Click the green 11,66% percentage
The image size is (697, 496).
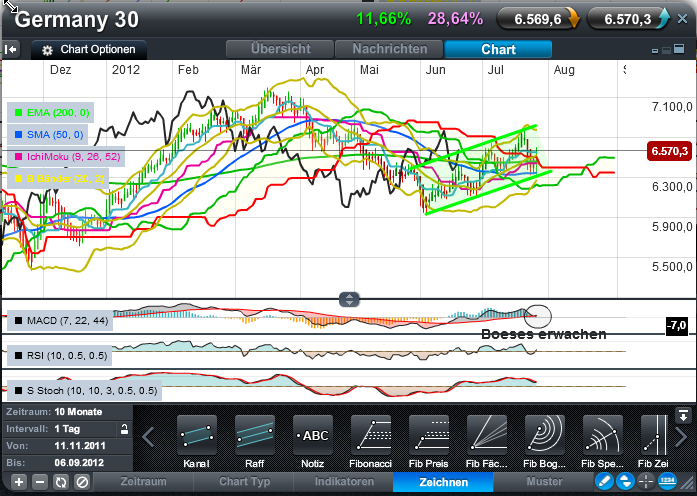pos(384,19)
